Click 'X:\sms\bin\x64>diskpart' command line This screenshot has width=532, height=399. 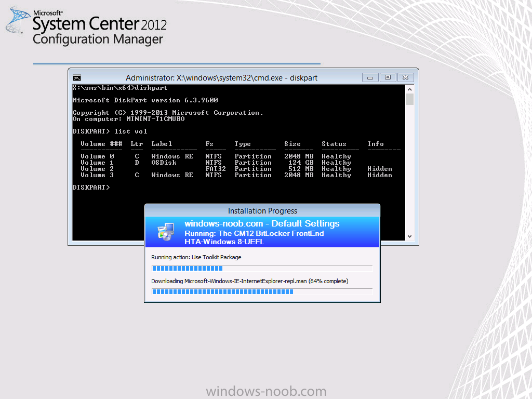[x=120, y=88]
